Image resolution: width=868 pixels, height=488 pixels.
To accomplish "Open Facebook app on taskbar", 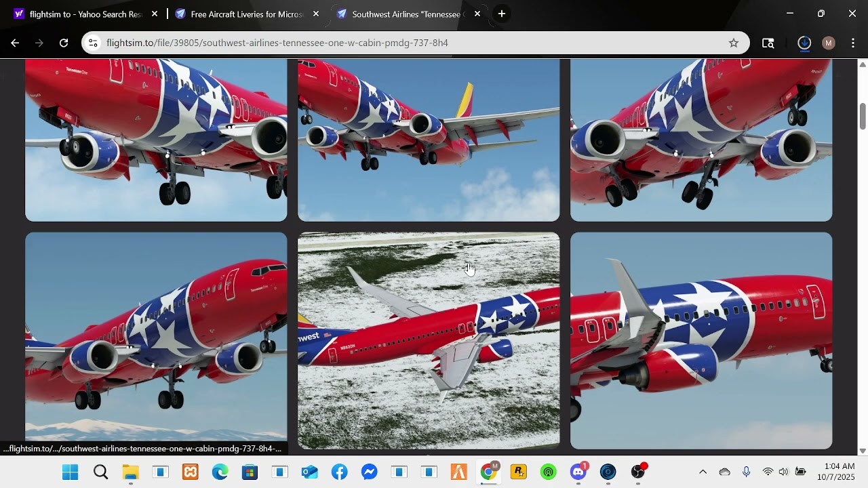I will pos(340,472).
